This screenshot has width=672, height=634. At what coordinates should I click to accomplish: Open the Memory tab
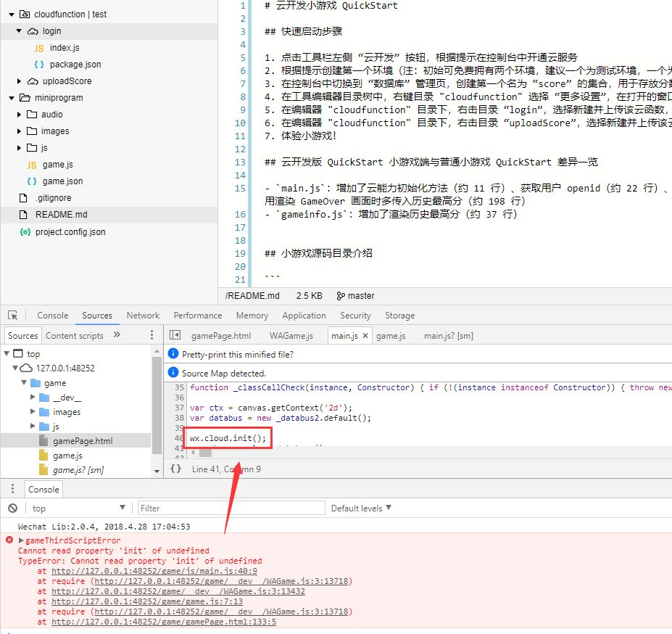click(x=252, y=316)
